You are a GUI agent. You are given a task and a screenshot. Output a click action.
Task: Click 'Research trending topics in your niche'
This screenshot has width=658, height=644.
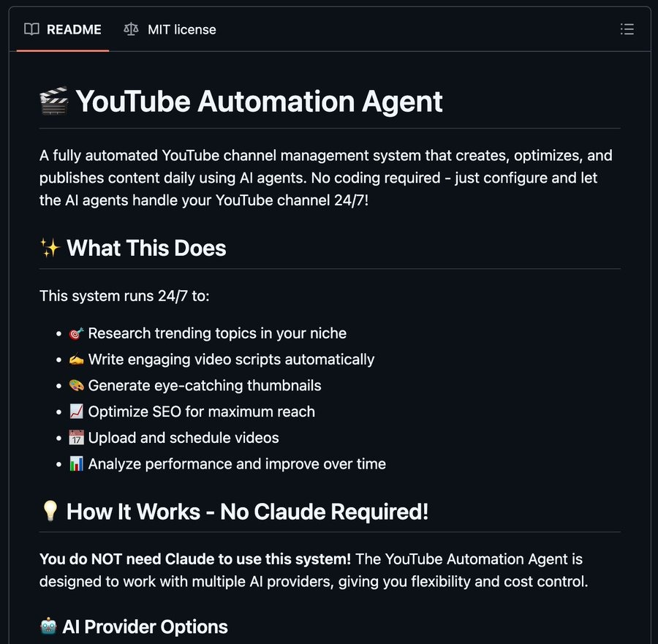click(217, 333)
